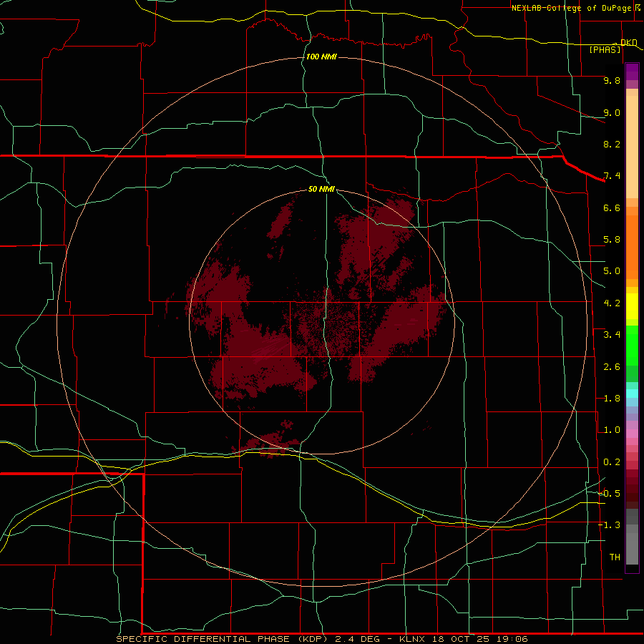Click the [PHAS] product label

(x=605, y=49)
